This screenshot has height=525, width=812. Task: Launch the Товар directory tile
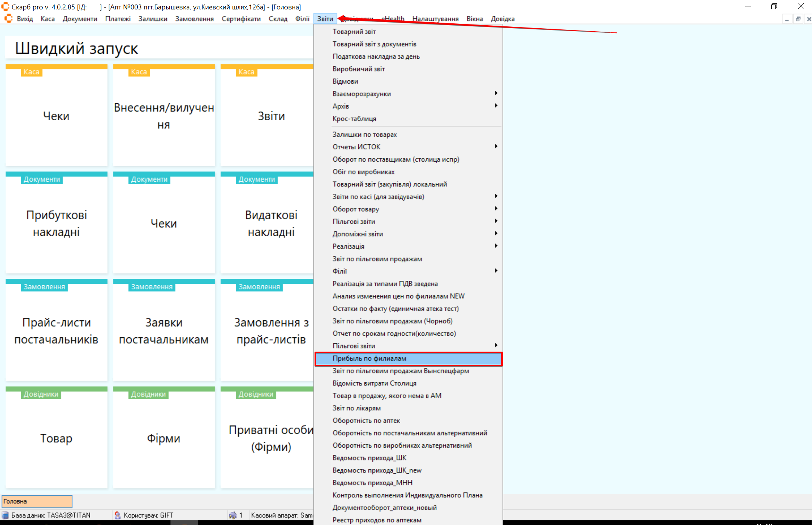[x=57, y=438]
